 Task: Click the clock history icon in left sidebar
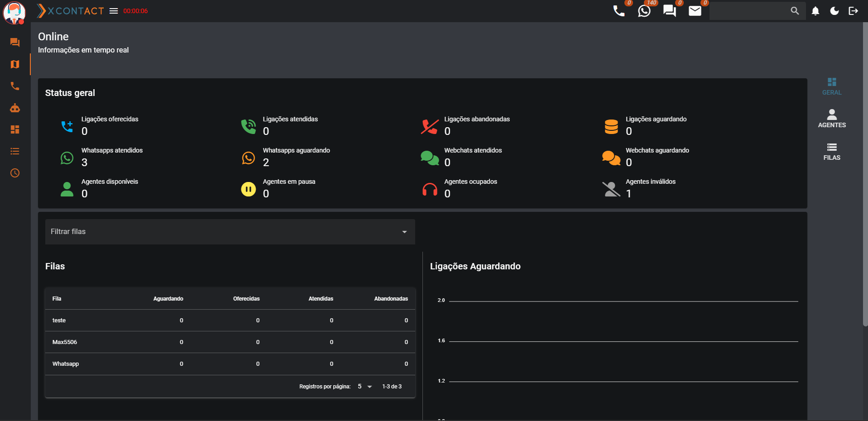(15, 173)
